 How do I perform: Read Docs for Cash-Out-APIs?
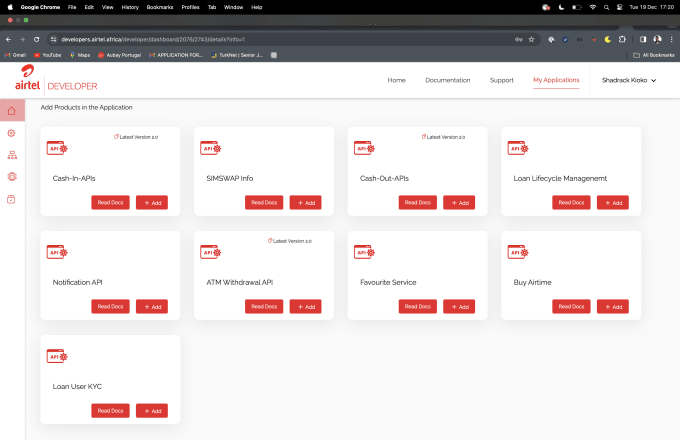pyautogui.click(x=418, y=202)
